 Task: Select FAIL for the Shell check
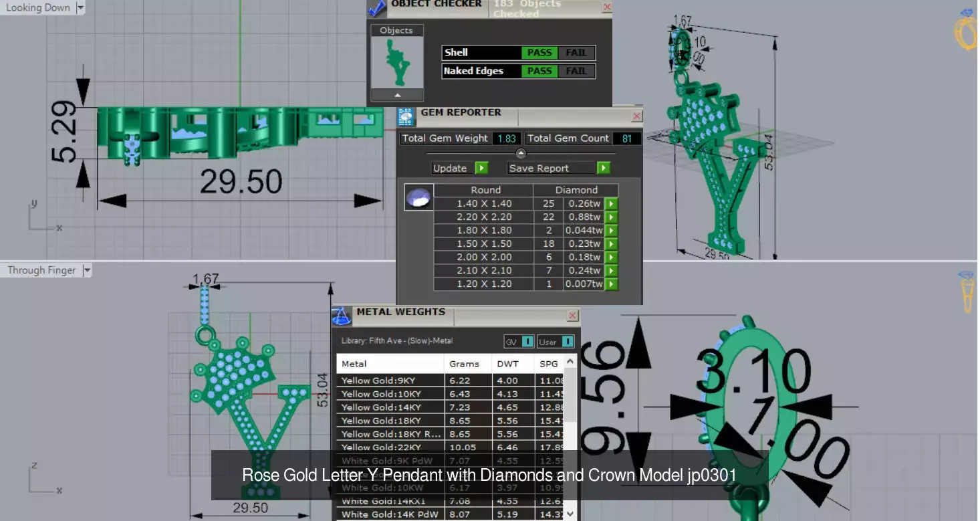point(576,53)
